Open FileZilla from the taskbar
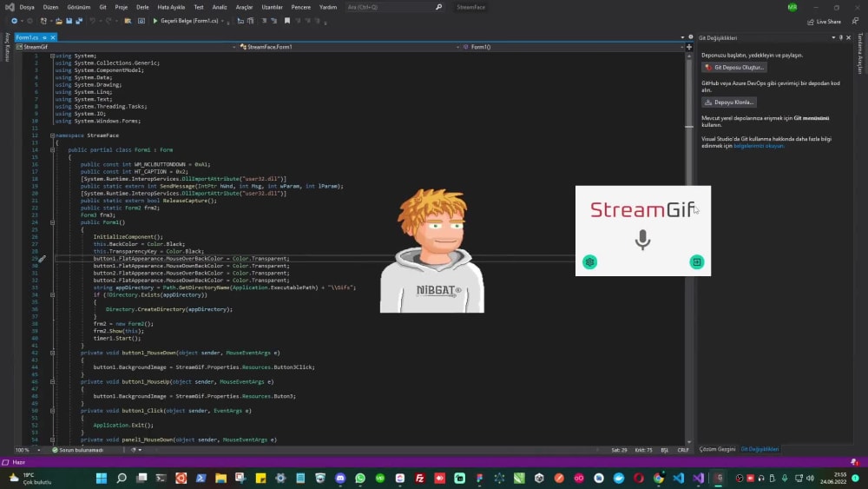This screenshot has width=868, height=489. click(x=419, y=478)
